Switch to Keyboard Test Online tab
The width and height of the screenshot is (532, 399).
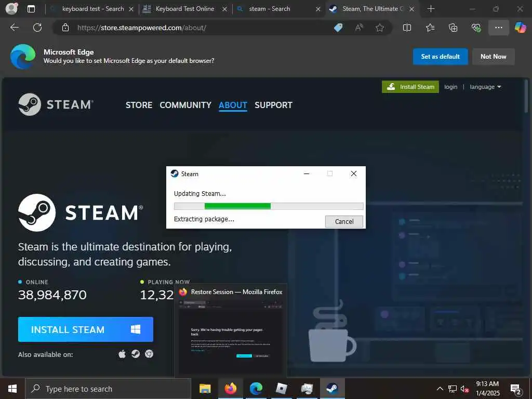click(x=185, y=9)
